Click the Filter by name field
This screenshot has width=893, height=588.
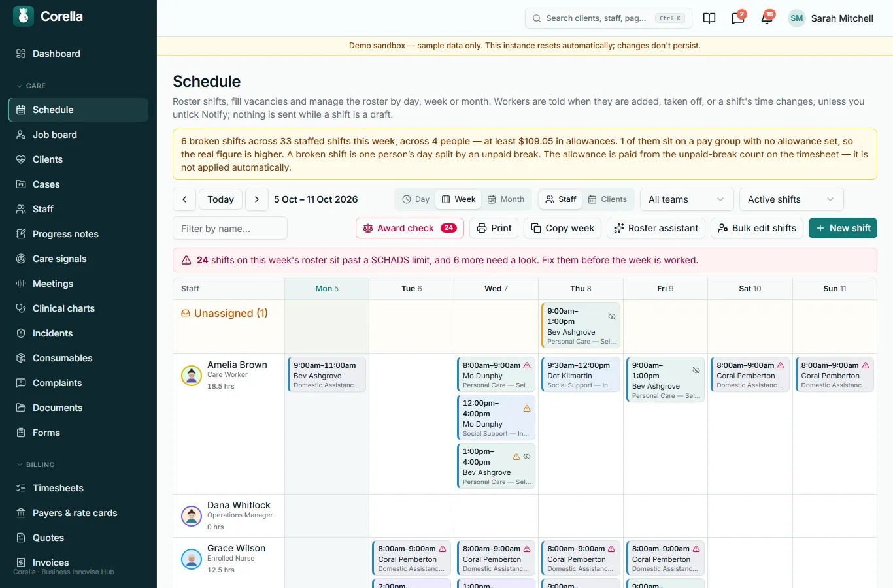[x=230, y=228]
